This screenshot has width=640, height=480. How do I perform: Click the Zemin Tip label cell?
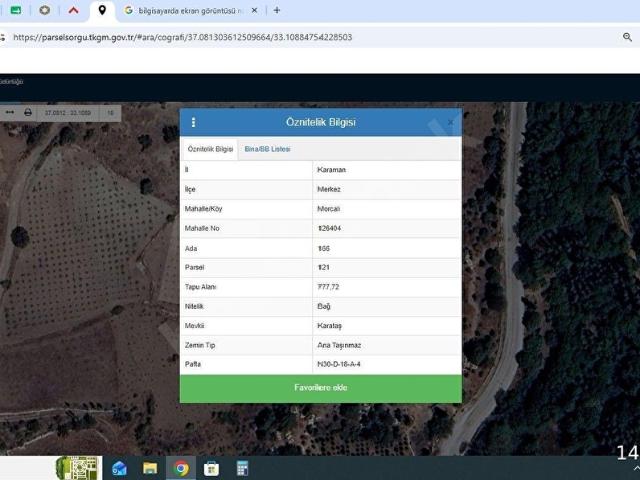click(246, 345)
